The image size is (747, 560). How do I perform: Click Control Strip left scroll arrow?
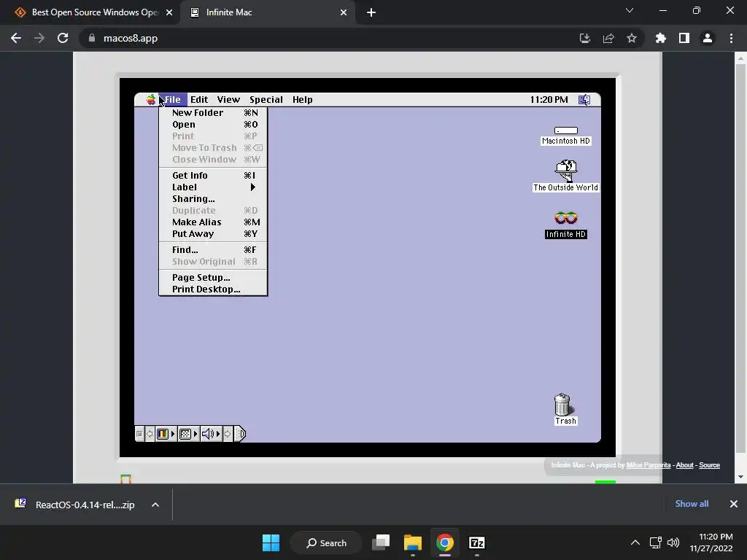click(x=150, y=434)
